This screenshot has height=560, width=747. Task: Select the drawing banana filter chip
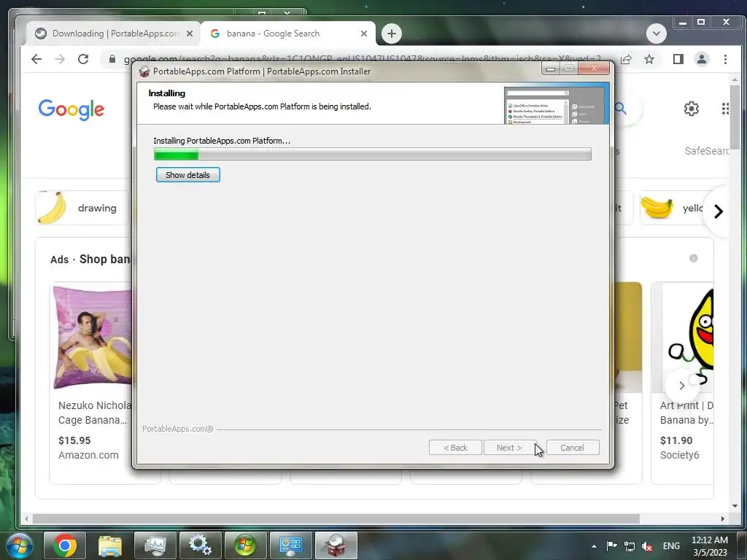[82, 208]
